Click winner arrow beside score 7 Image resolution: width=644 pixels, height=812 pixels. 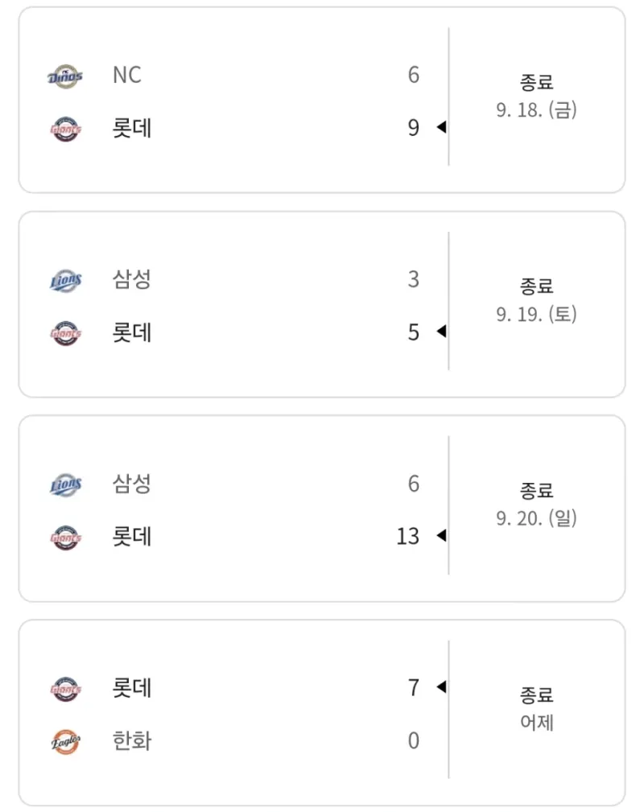pyautogui.click(x=441, y=686)
